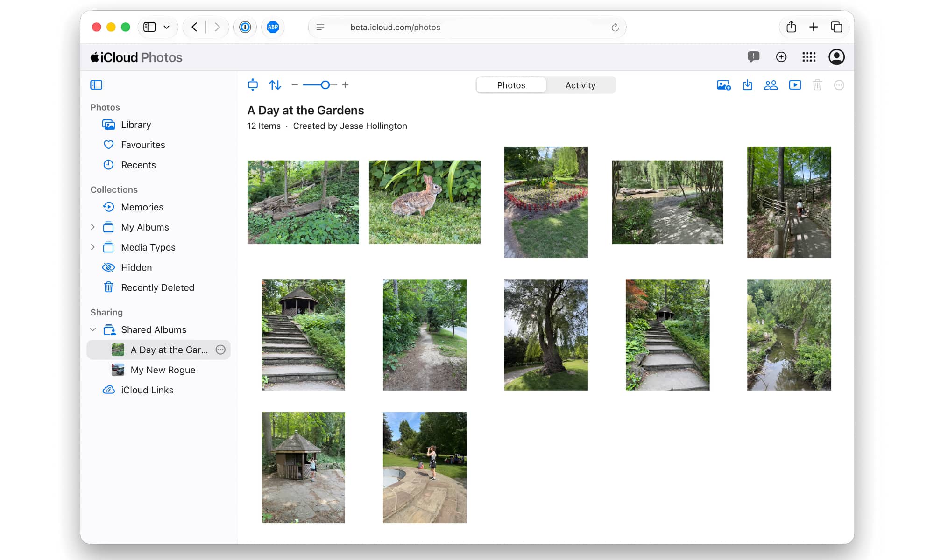Open the sort order options
This screenshot has width=934, height=560.
[x=275, y=85]
